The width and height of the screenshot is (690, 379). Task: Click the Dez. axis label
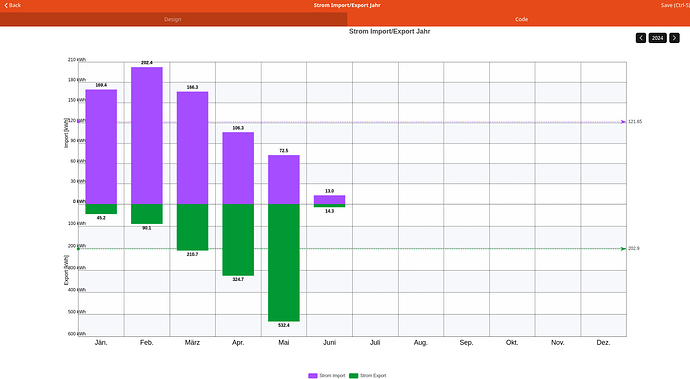click(x=603, y=342)
